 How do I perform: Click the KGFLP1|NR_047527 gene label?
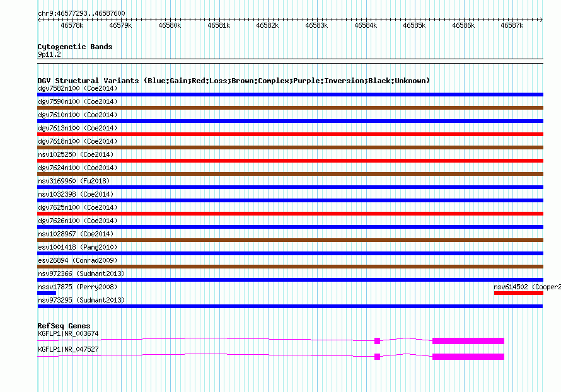tap(68, 349)
